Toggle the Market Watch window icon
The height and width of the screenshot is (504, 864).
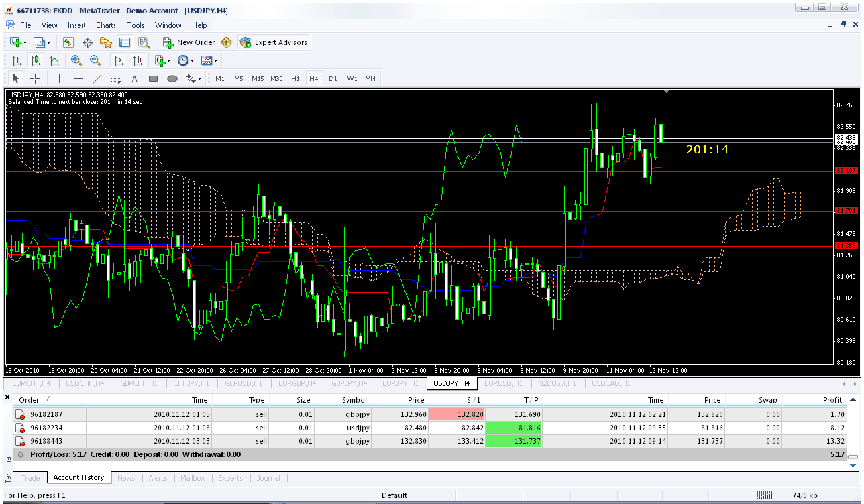coord(68,42)
